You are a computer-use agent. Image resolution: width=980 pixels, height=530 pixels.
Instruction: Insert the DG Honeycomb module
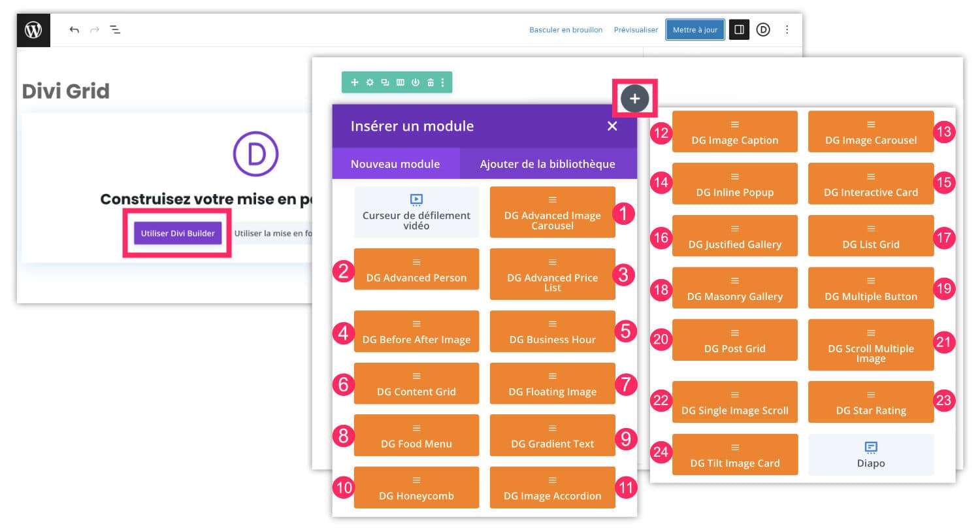click(417, 487)
